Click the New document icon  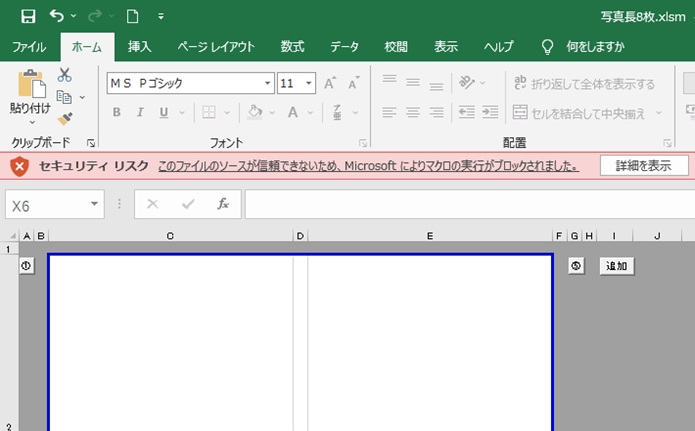click(132, 16)
